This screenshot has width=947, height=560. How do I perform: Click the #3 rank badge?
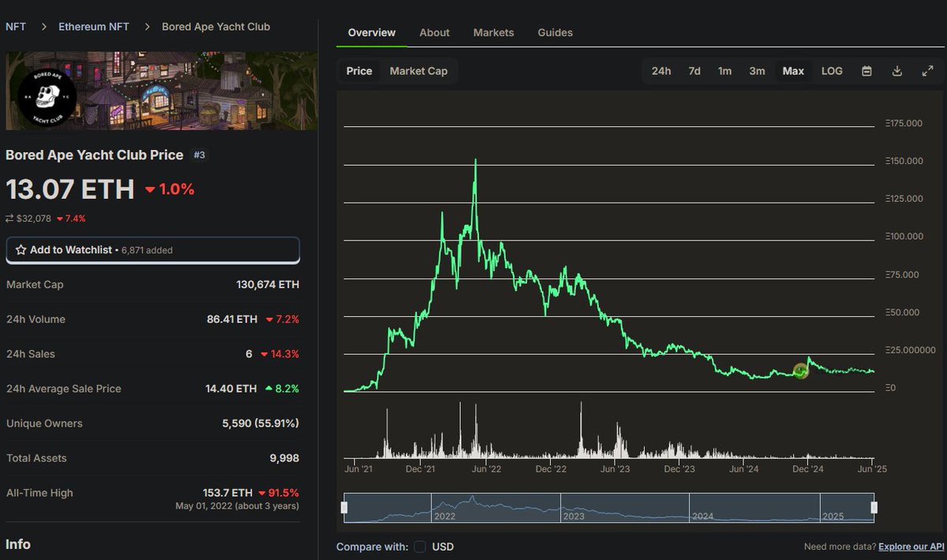point(200,155)
